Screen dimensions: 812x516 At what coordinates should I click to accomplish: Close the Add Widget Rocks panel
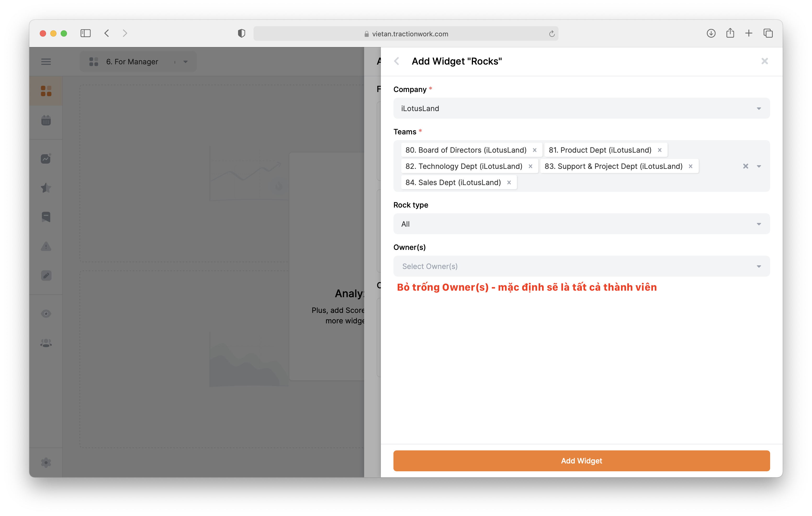(764, 61)
